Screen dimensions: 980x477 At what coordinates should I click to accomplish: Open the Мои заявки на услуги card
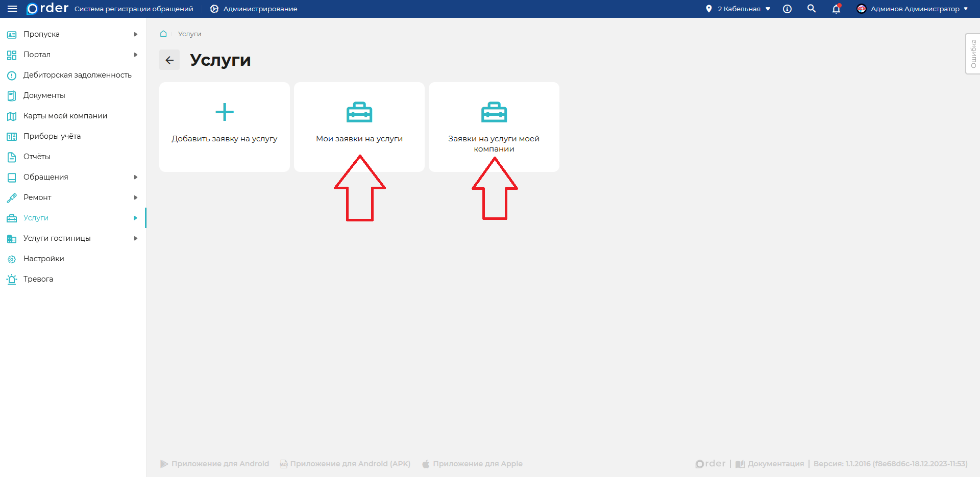coord(359,127)
